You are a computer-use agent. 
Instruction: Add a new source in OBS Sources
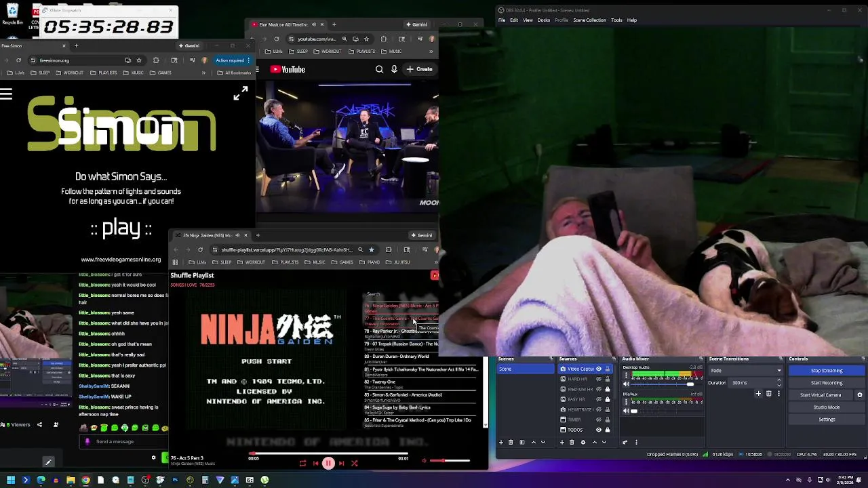562,443
